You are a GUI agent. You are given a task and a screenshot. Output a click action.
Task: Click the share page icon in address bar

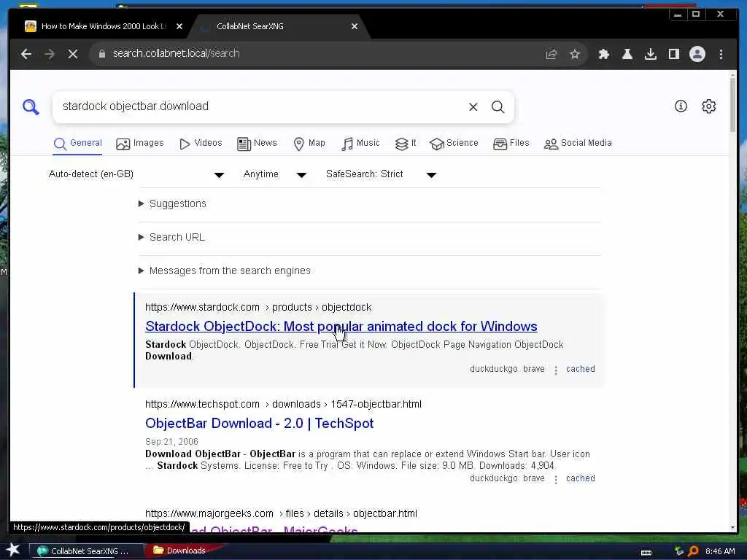click(x=551, y=54)
